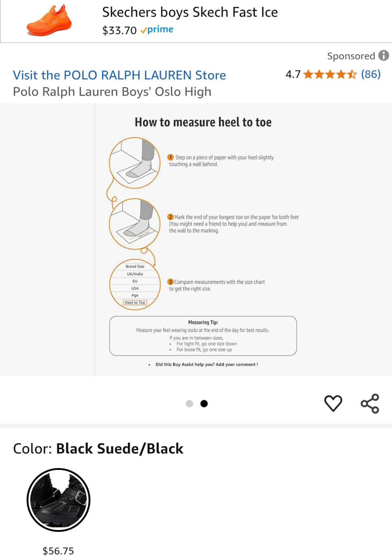The height and width of the screenshot is (559, 392).
Task: Open the Sponsored info icon
Action: click(383, 56)
